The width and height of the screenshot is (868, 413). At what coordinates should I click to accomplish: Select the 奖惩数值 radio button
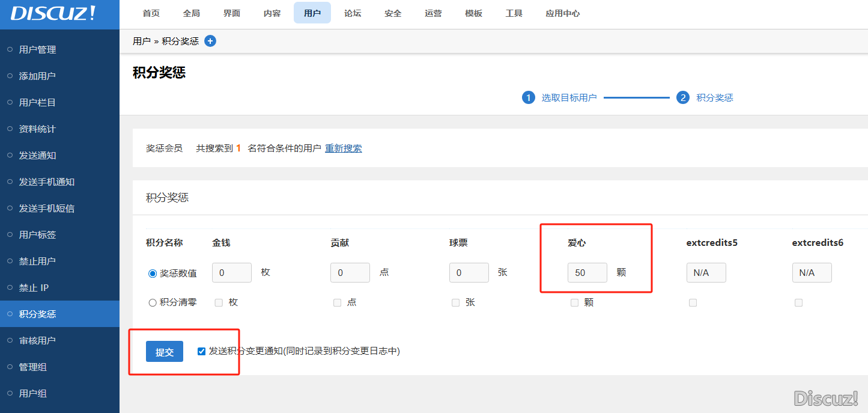[153, 272]
